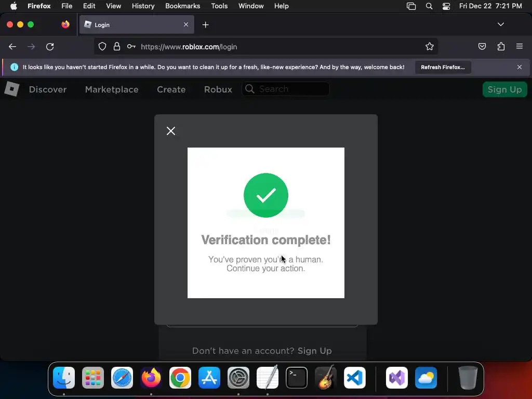This screenshot has width=532, height=399.
Task: Open the App Store from the Dock
Action: 209,378
